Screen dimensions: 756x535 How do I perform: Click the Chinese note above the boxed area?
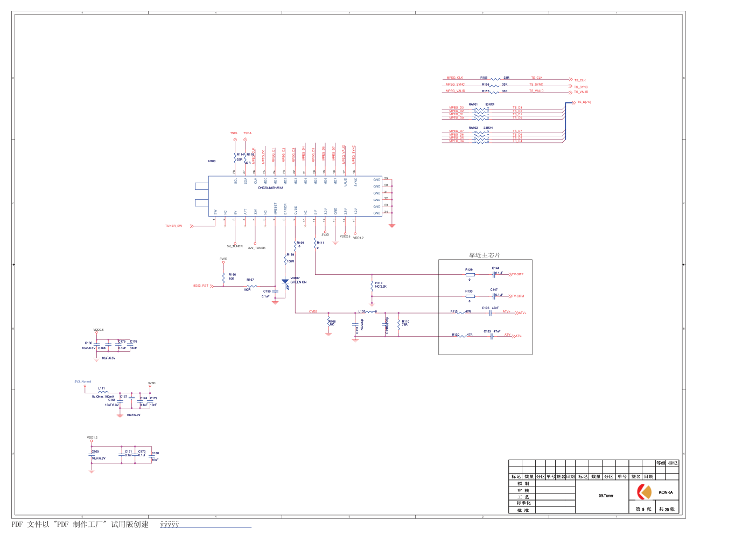(485, 255)
